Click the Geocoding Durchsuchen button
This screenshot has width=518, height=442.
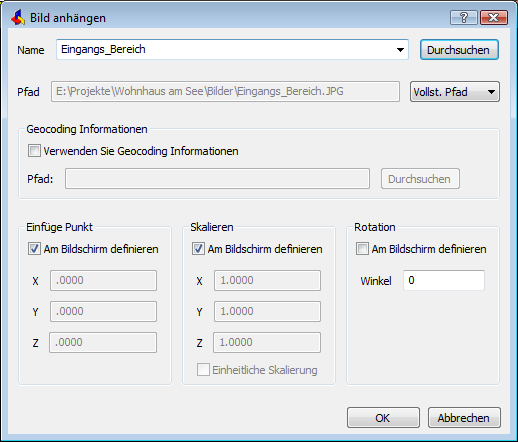[x=420, y=179]
